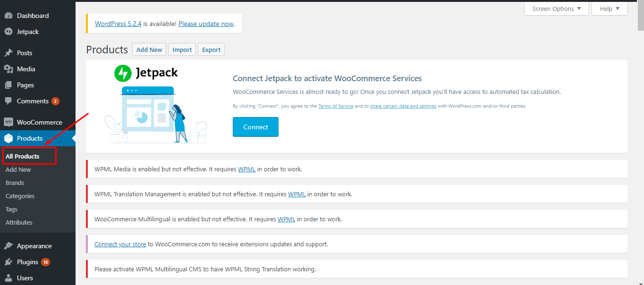Open share certain data and settings link
The height and width of the screenshot is (285, 644).
tap(403, 106)
